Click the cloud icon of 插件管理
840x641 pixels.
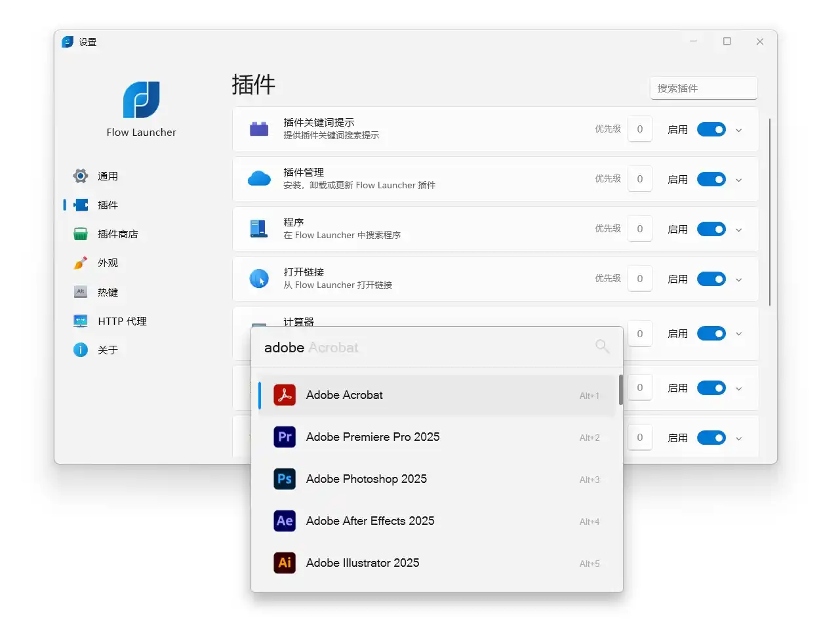(x=259, y=178)
